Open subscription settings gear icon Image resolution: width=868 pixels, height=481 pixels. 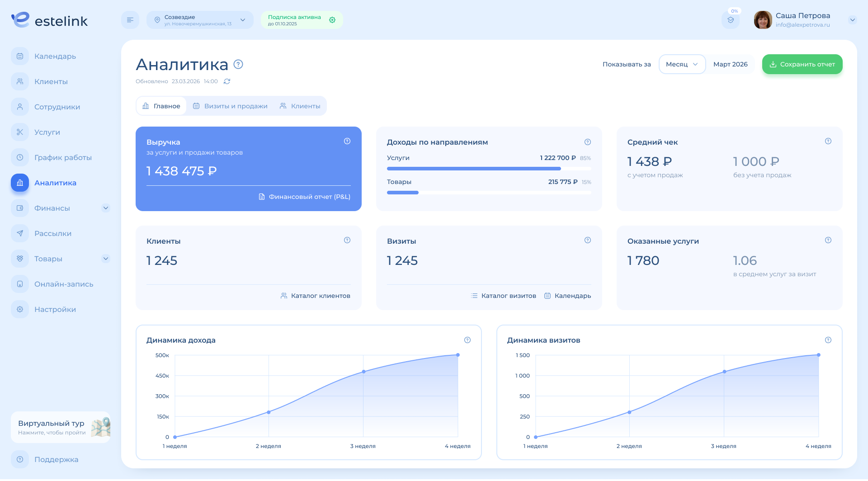(x=332, y=20)
